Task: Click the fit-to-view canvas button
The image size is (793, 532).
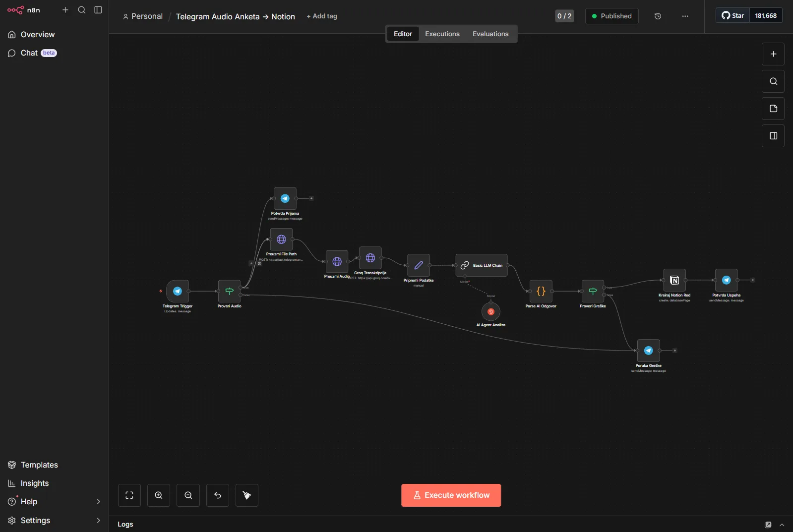Action: (x=129, y=495)
